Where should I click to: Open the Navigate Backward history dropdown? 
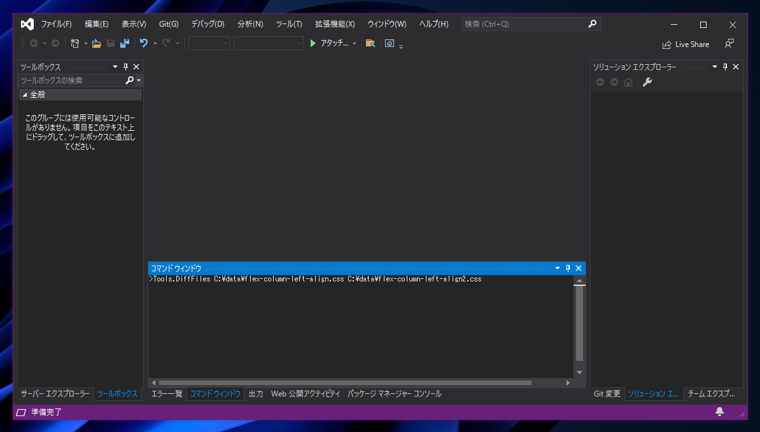[44, 44]
